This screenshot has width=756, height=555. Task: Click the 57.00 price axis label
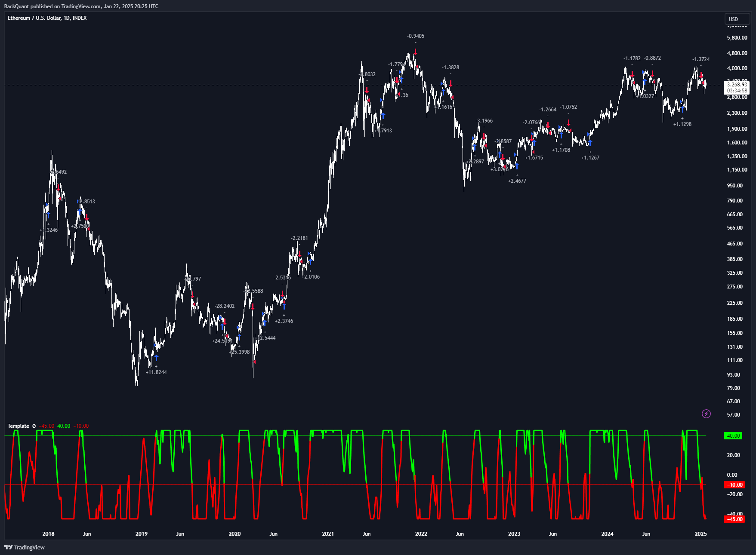click(x=734, y=415)
